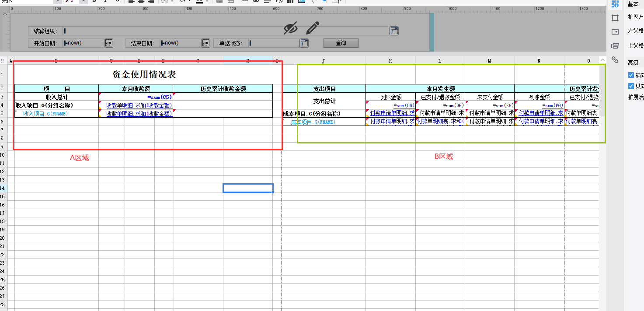Select column header M

489,61
